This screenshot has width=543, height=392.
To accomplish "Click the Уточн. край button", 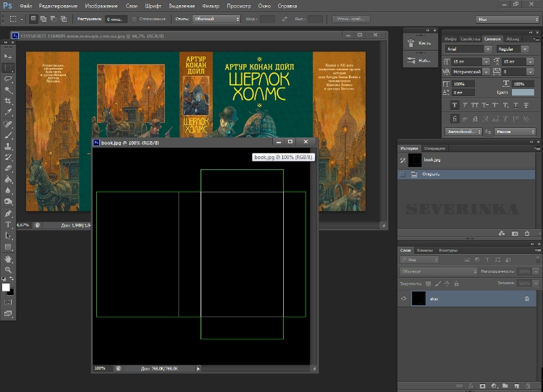I will [351, 19].
